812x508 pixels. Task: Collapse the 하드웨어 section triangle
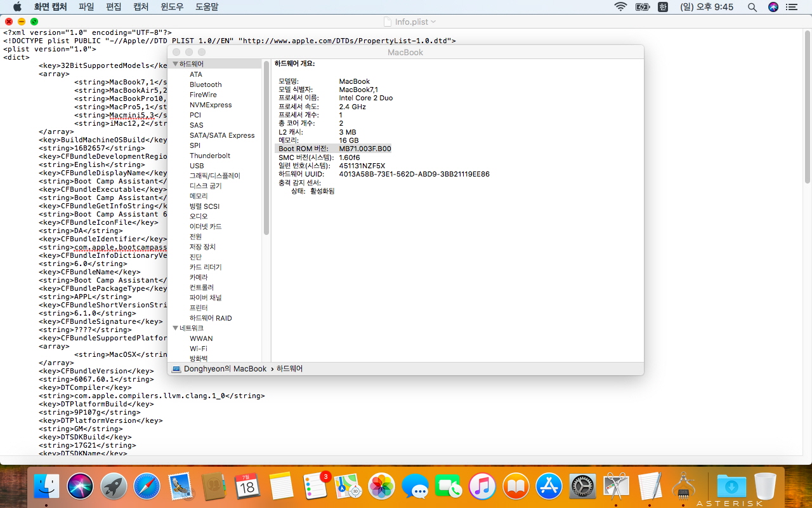point(176,64)
